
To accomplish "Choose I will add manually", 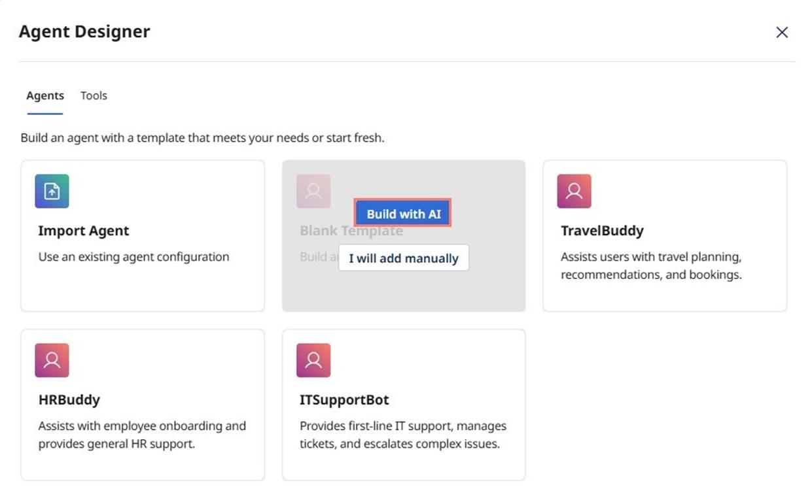I will 404,258.
